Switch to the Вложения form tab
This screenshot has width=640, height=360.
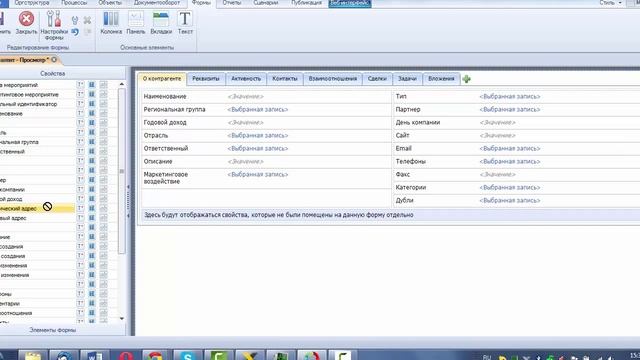pos(441,79)
